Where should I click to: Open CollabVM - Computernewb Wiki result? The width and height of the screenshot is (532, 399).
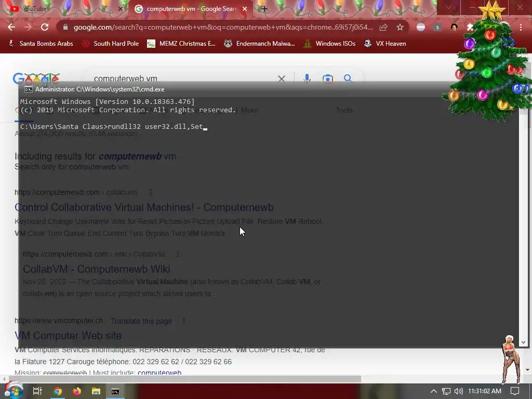(x=96, y=269)
